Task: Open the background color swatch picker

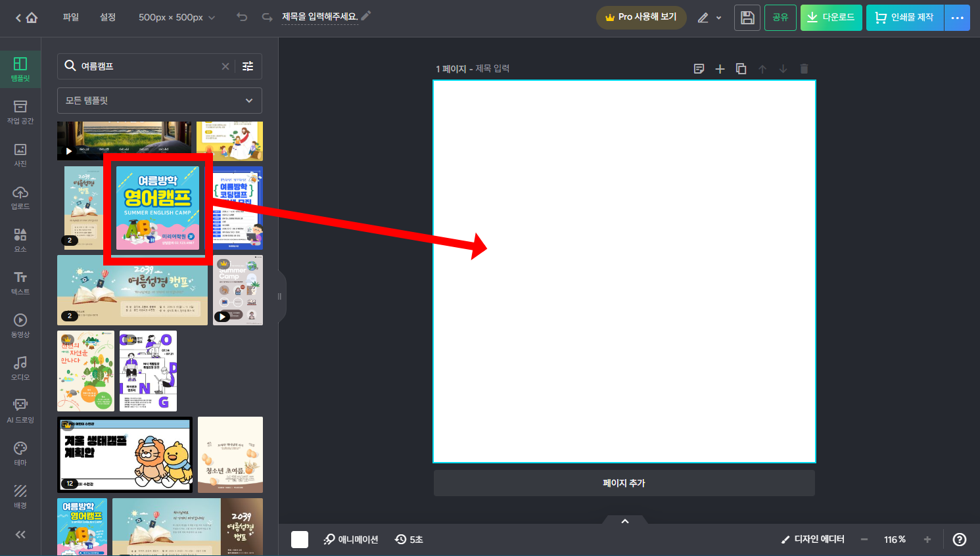Action: 300,539
